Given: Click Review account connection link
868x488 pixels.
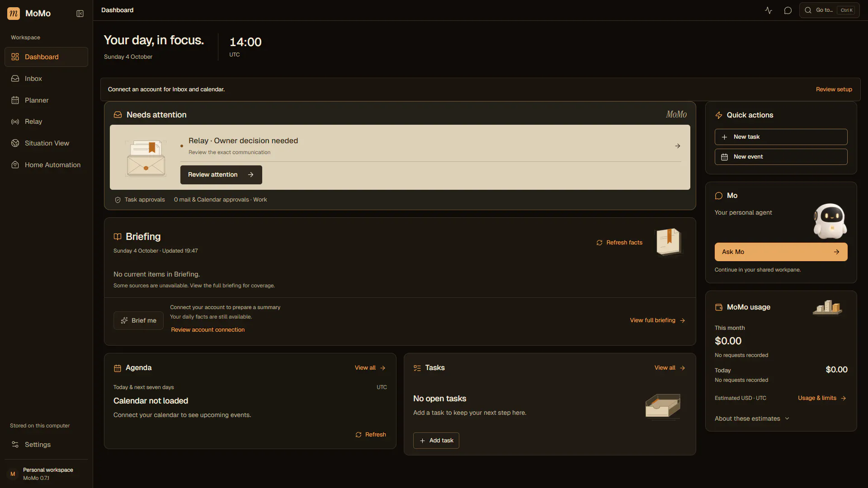Looking at the screenshot, I should [x=208, y=330].
